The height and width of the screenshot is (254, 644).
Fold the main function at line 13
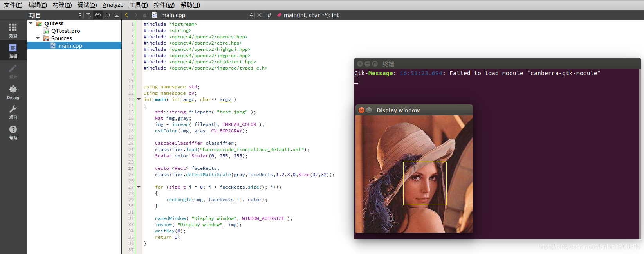click(x=139, y=99)
